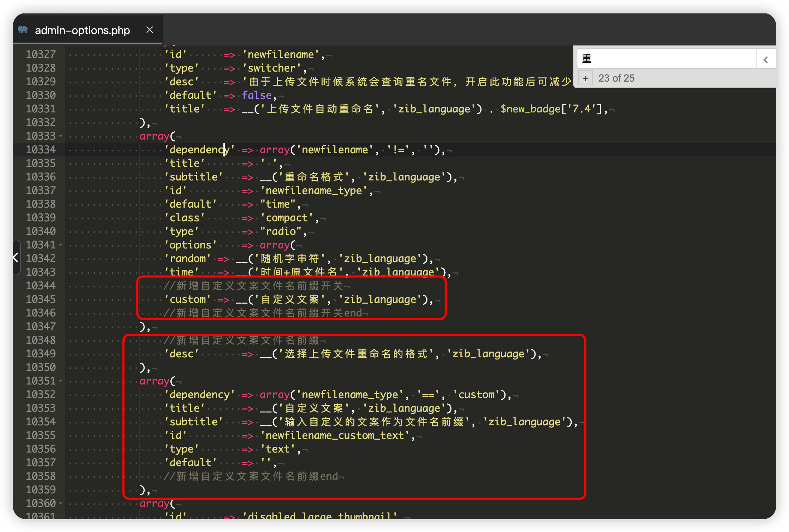Collapse array fold at line 10351
Screen dimensions: 789x532
pyautogui.click(x=60, y=381)
